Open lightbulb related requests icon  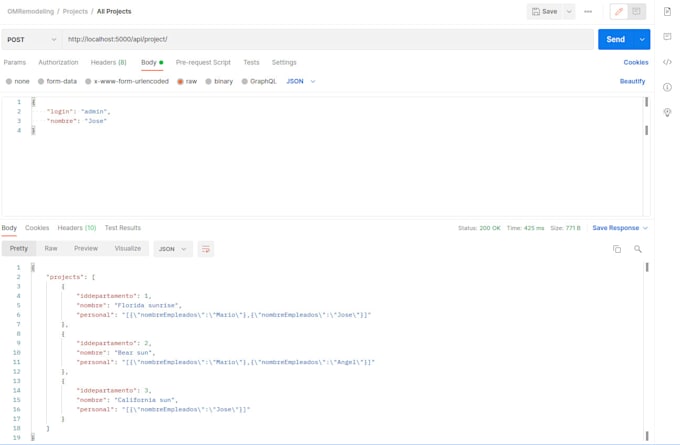click(667, 113)
